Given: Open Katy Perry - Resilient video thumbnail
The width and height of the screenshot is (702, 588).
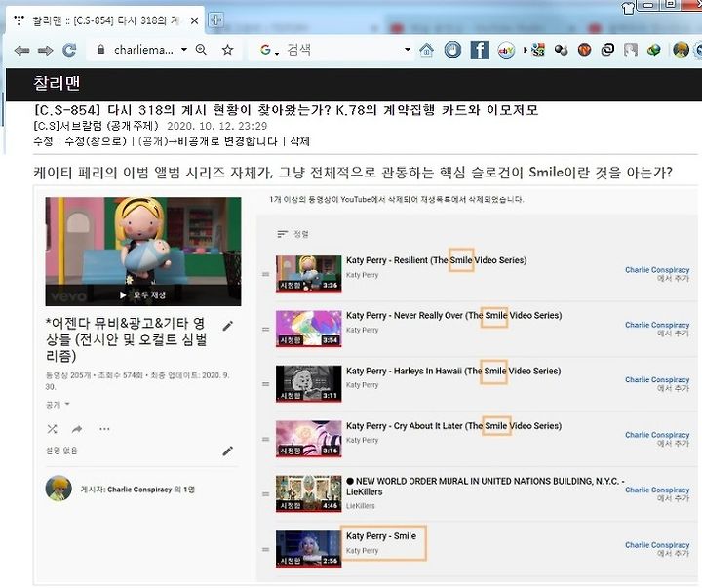Looking at the screenshot, I should pos(308,274).
